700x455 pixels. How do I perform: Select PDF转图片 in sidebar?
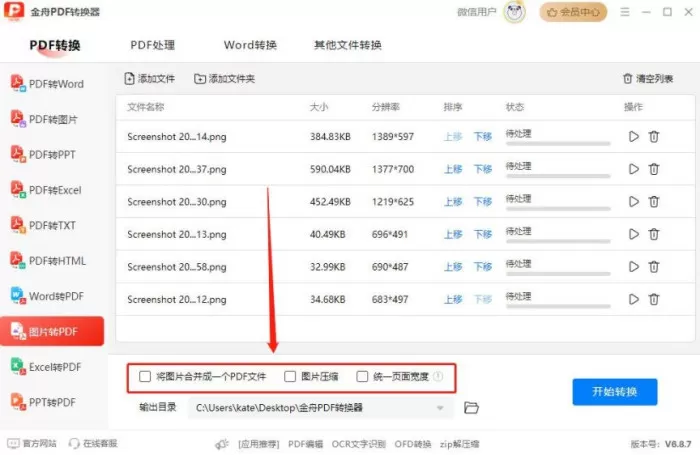coord(44,119)
